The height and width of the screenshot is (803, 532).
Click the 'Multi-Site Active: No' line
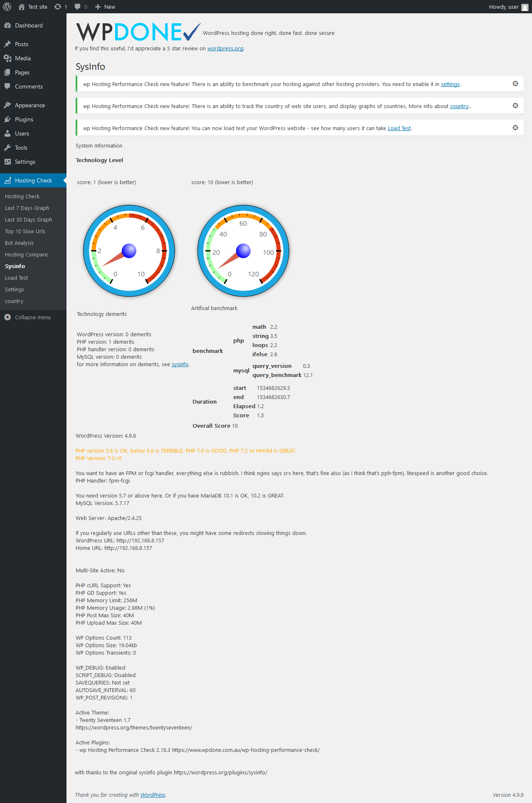100,570
